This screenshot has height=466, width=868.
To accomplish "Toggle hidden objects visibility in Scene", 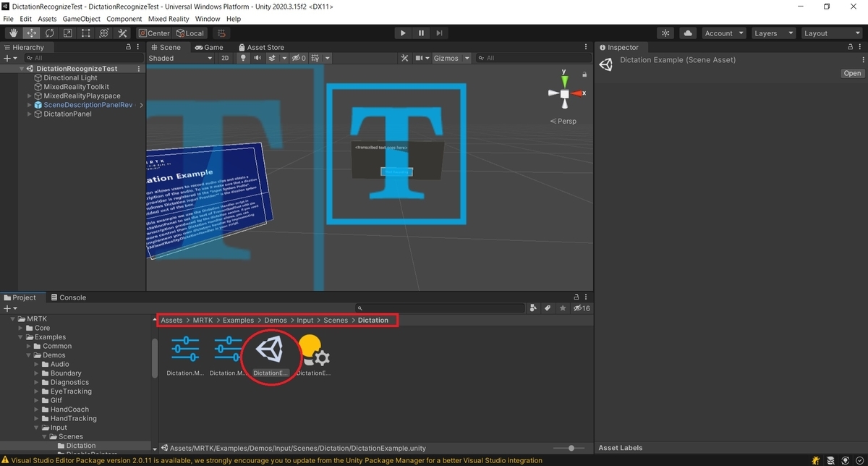I will coord(297,58).
